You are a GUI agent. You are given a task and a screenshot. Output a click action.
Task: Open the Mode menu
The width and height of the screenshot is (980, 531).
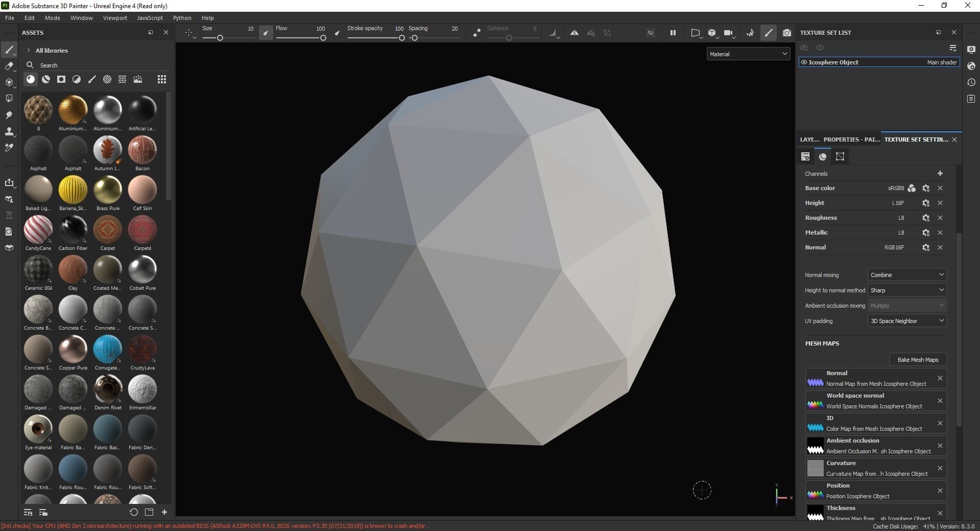[53, 18]
